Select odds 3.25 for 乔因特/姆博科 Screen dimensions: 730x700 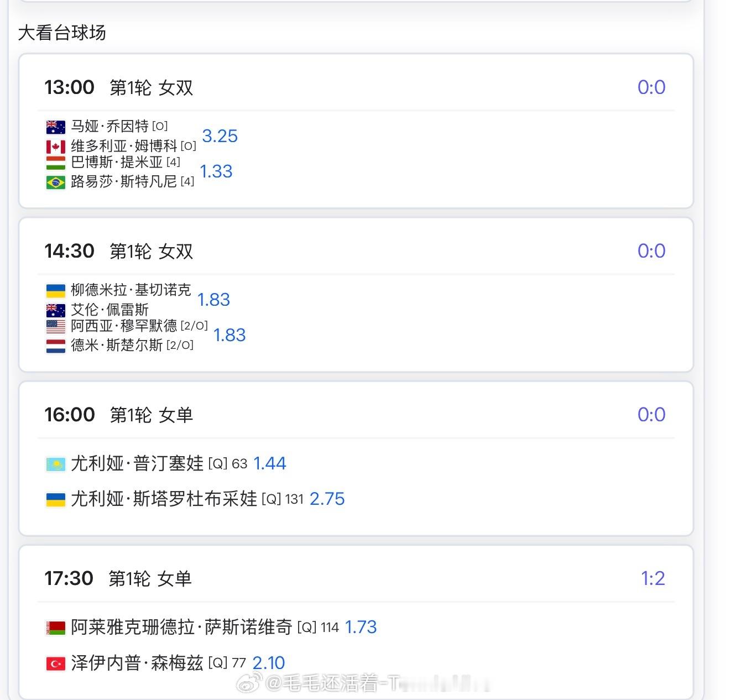tap(220, 136)
